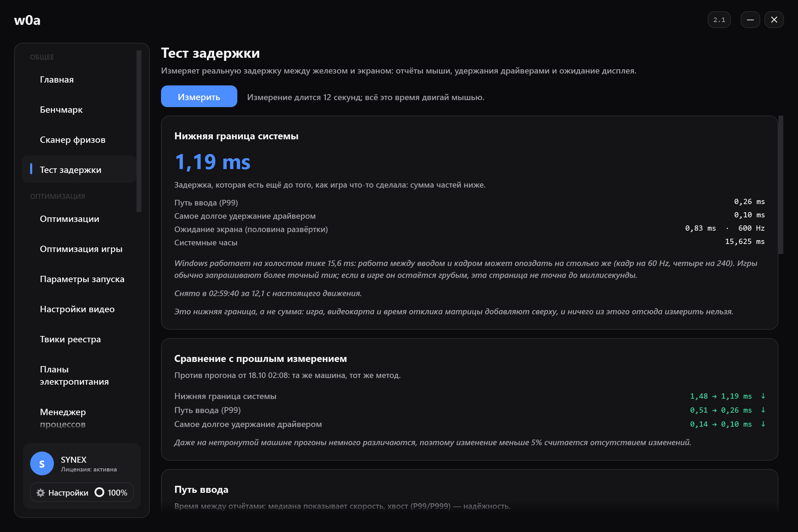This screenshot has height=532, width=798.
Task: Click the SYNEX avatar circle
Action: click(x=42, y=463)
